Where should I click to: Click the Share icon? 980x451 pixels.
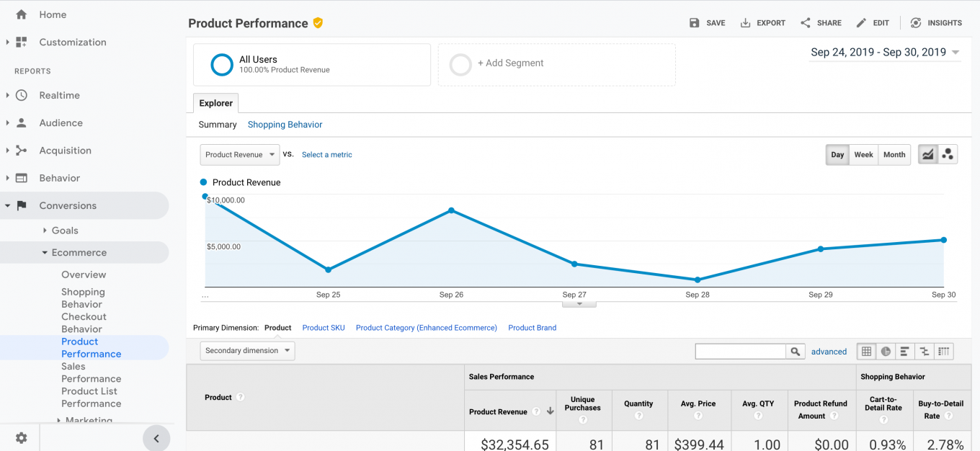coord(805,22)
